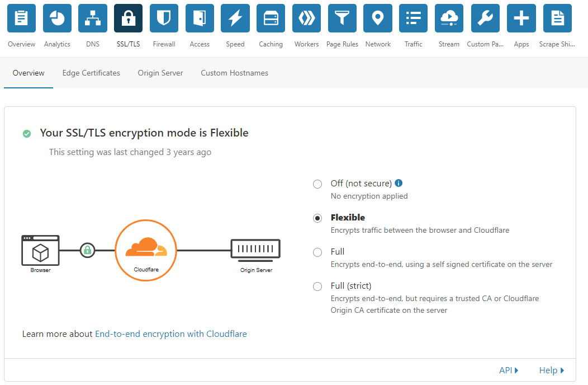Open the Page Rules funnel icon
Image resolution: width=588 pixels, height=385 pixels.
(342, 18)
